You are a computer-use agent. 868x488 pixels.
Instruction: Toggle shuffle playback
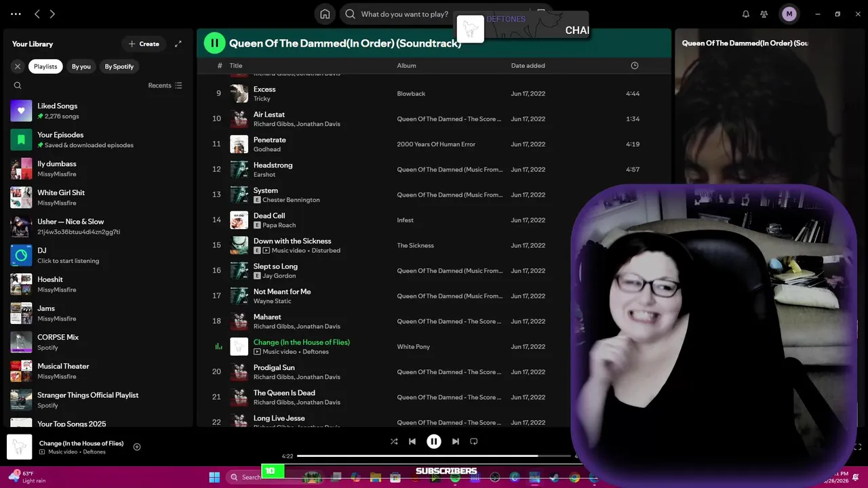coord(394,441)
